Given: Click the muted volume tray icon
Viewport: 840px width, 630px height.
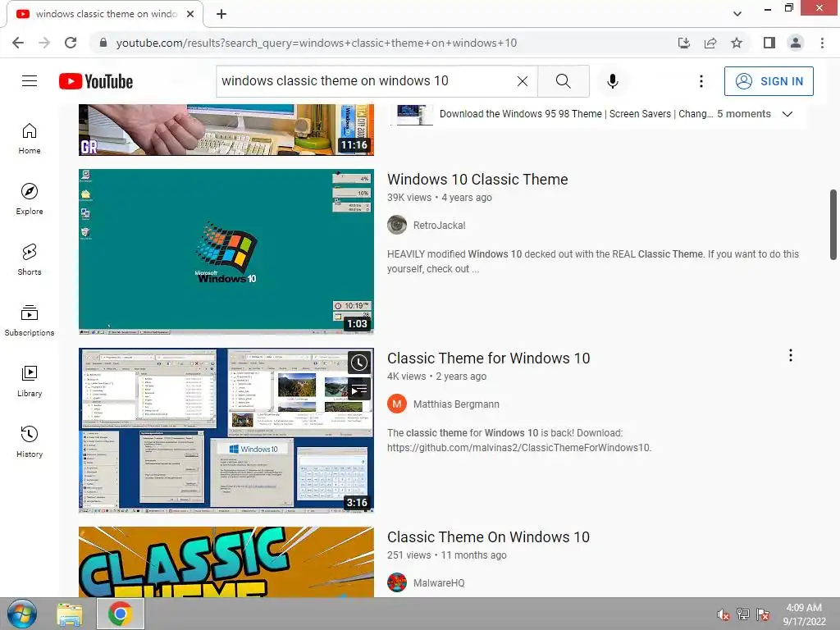Looking at the screenshot, I should click(x=724, y=614).
